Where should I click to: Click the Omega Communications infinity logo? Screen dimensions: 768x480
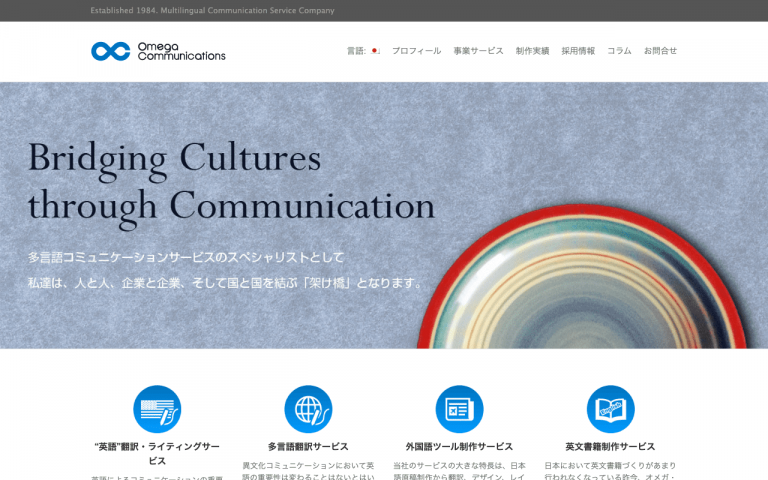coord(111,51)
